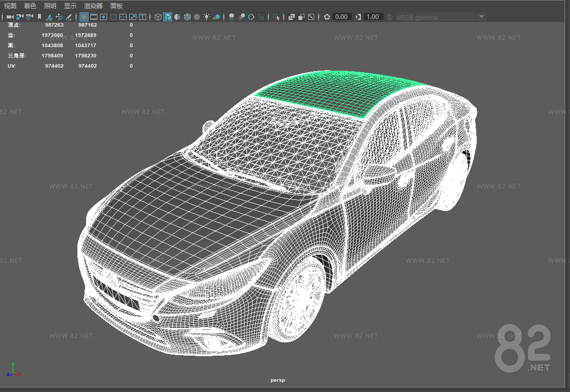Click the exposure value field showing 0.00

click(341, 17)
